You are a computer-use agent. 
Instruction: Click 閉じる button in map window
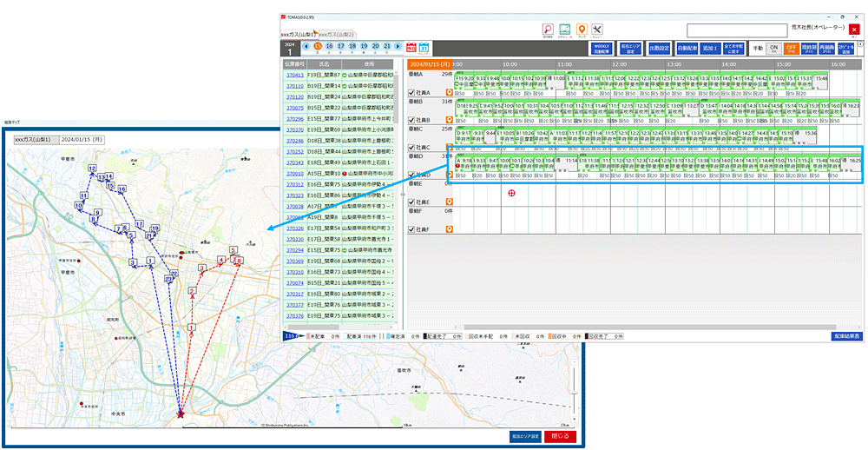click(560, 436)
